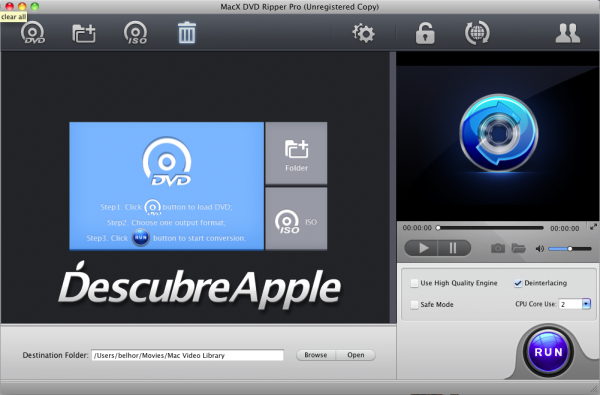Mute audio with speaker icon
Viewport: 600px width, 395px height.
point(540,249)
